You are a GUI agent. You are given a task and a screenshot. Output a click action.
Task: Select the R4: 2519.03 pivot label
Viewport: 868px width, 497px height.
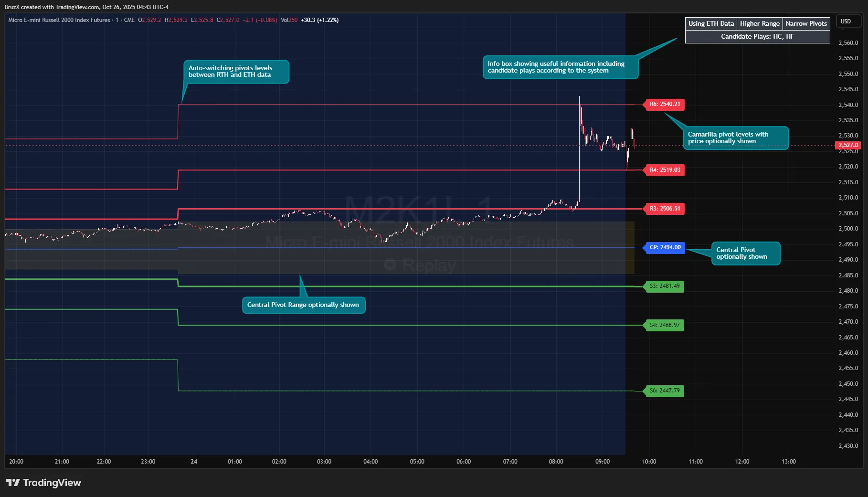(x=665, y=170)
